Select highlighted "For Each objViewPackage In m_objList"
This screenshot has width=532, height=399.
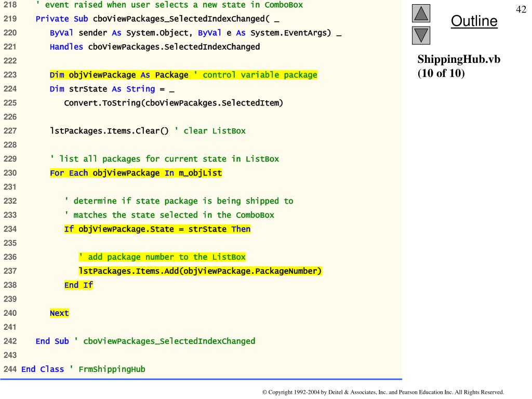pyautogui.click(x=136, y=173)
